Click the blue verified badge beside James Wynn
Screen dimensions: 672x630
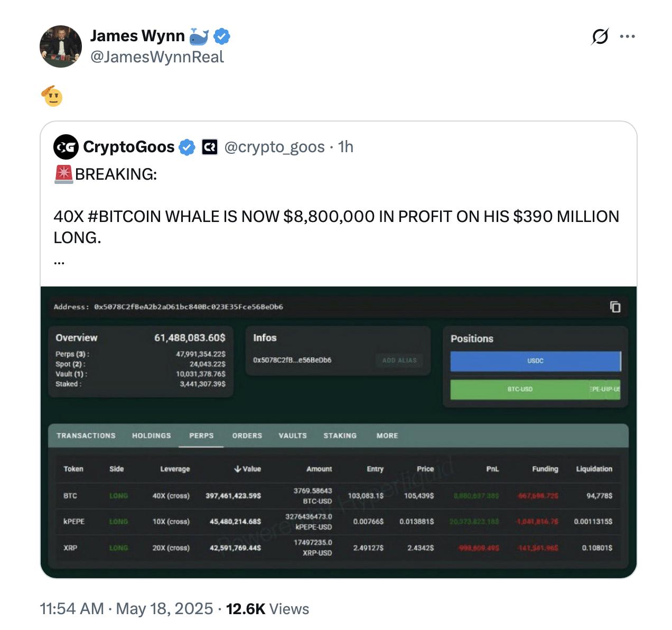click(x=222, y=36)
